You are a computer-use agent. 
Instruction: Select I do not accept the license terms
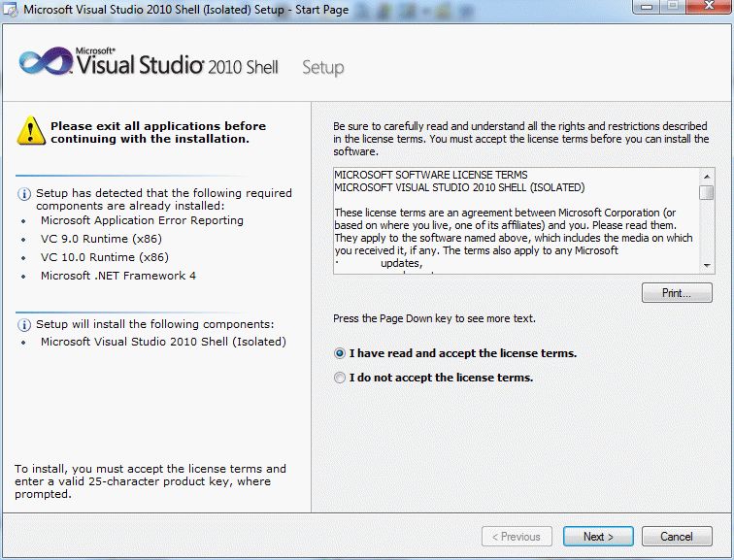coord(340,378)
